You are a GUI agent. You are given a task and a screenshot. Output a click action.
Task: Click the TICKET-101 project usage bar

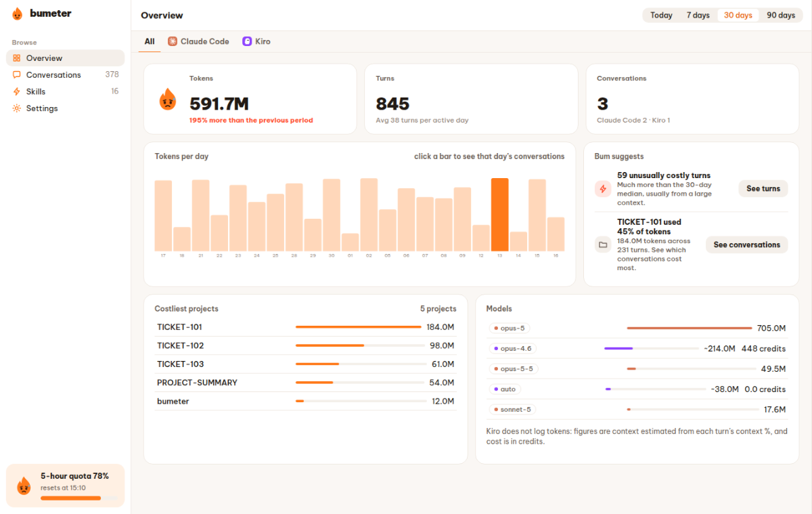pyautogui.click(x=359, y=327)
